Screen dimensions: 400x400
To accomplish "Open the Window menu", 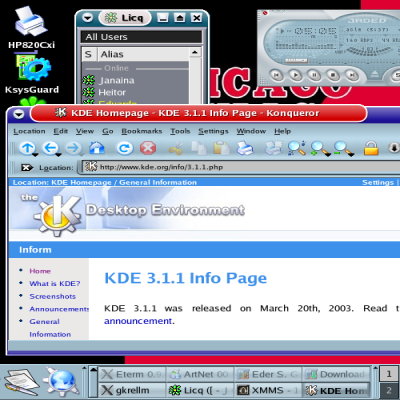I will [x=251, y=131].
